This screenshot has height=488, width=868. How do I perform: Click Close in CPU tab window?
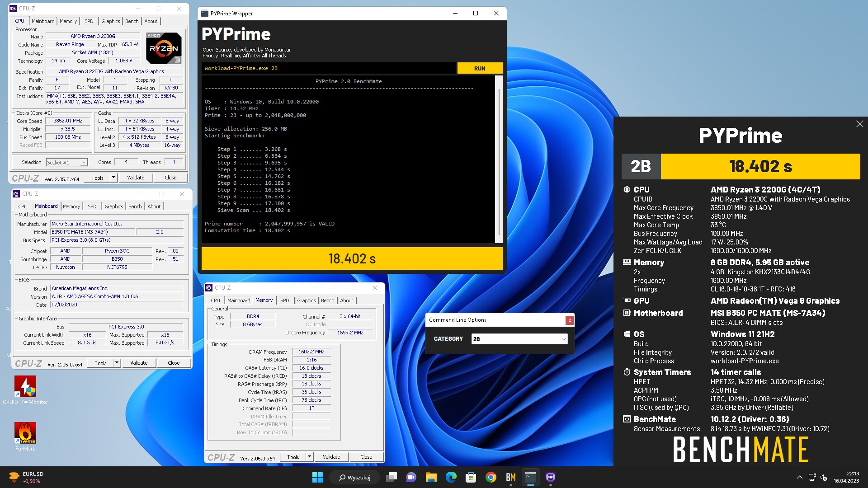[x=170, y=178]
